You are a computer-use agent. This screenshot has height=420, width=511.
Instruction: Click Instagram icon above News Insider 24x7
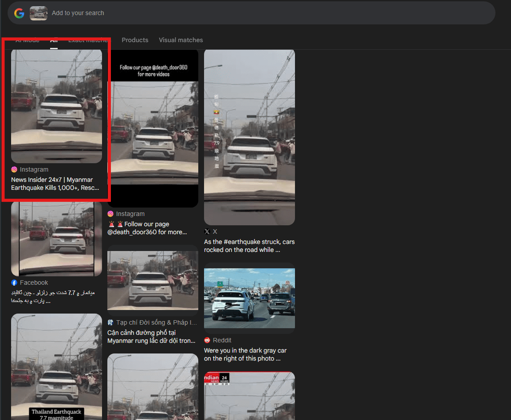pyautogui.click(x=14, y=169)
